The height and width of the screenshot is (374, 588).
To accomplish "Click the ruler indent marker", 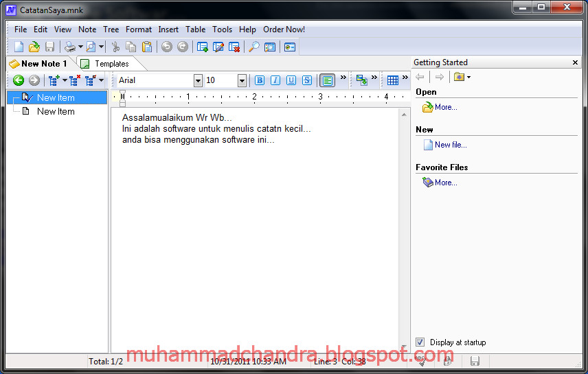I will [122, 98].
